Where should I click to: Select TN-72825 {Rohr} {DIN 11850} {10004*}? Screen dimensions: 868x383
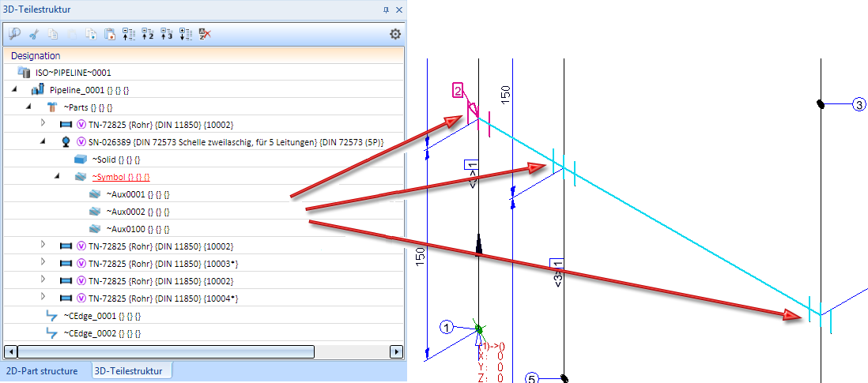click(164, 299)
